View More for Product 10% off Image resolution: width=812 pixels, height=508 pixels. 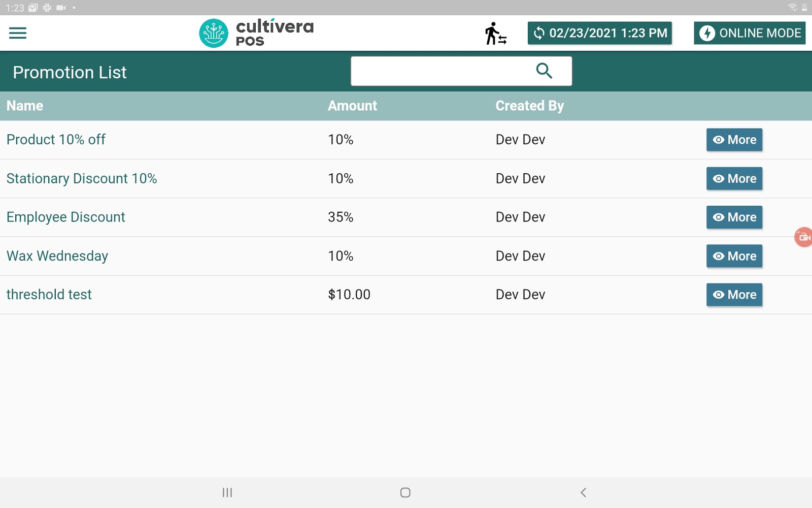tap(734, 140)
